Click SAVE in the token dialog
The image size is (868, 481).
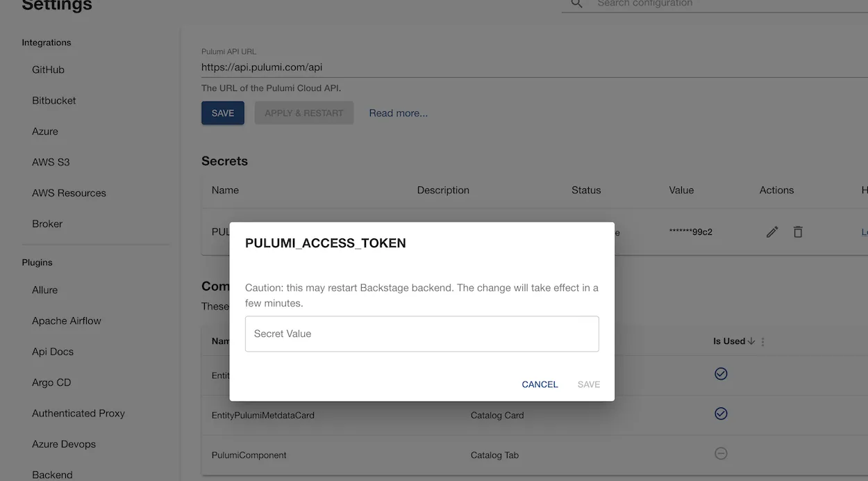[x=588, y=384]
